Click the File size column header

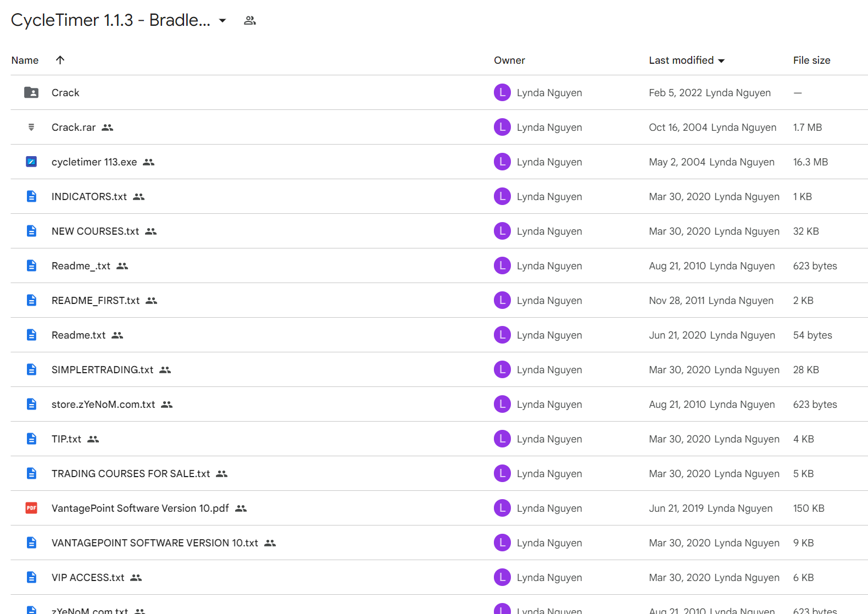811,60
